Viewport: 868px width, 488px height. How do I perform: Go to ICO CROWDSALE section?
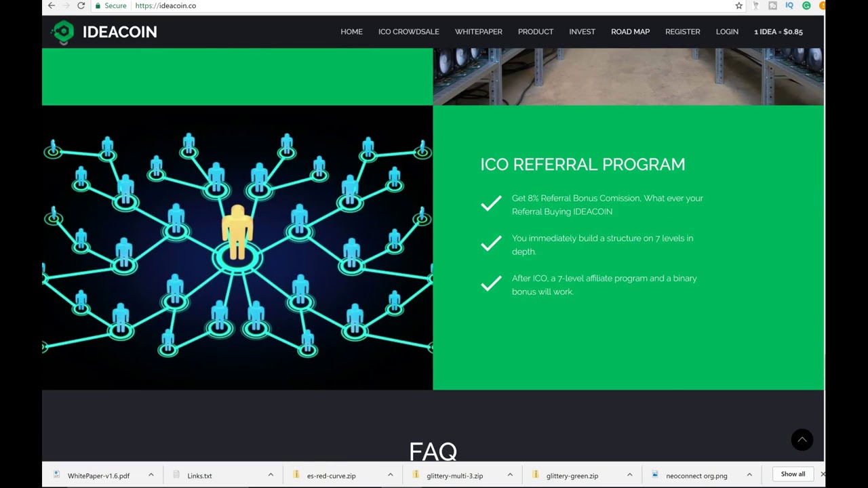pyautogui.click(x=409, y=32)
